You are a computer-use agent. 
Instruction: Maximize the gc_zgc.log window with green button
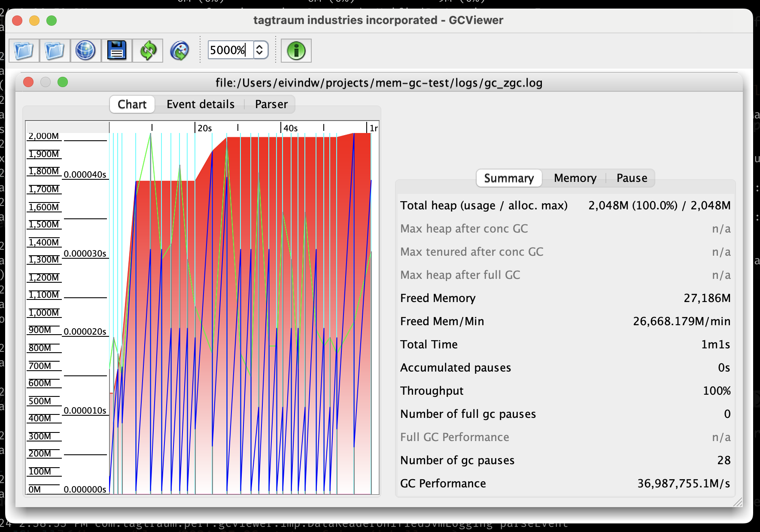[x=63, y=82]
